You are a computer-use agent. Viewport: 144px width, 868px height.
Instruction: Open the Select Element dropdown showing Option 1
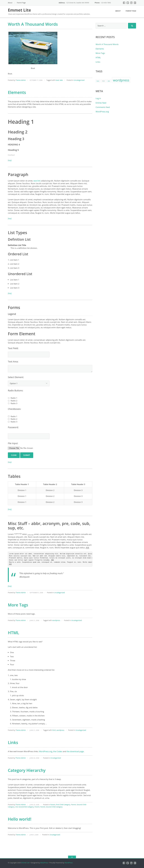29,383
